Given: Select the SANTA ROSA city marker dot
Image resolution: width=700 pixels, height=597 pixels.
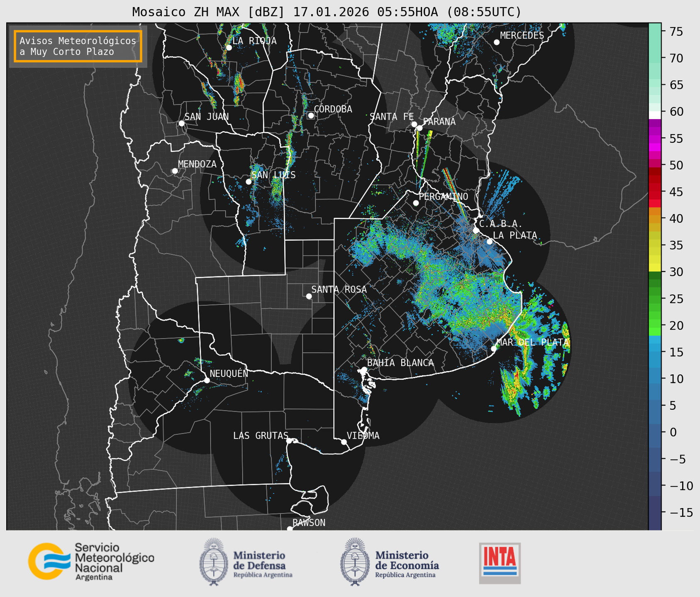Looking at the screenshot, I should click(309, 296).
